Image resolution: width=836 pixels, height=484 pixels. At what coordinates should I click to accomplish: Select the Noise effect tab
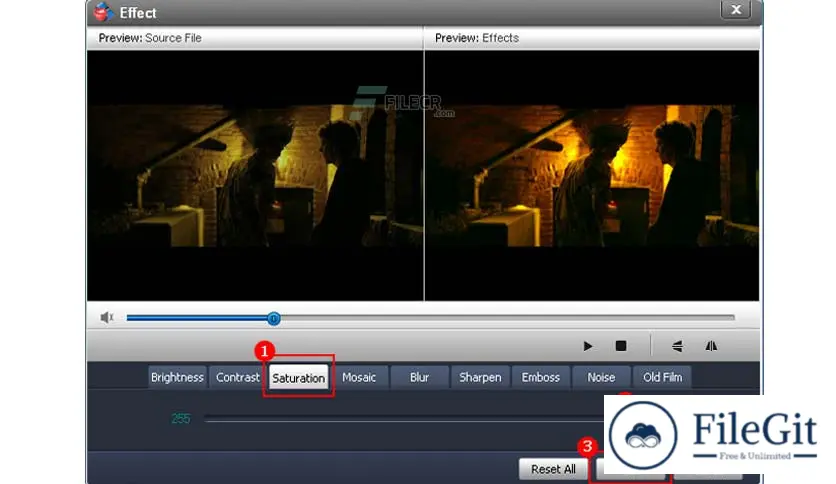[601, 377]
